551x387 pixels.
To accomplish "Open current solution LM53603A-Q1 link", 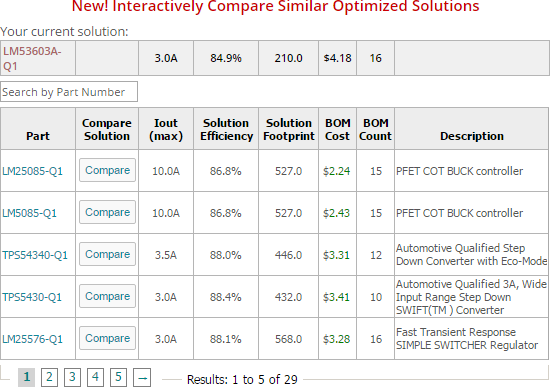I will pos(32,58).
